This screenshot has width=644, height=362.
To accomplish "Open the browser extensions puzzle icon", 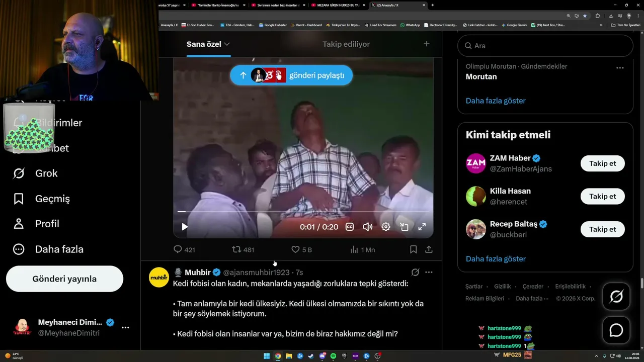I will (598, 16).
